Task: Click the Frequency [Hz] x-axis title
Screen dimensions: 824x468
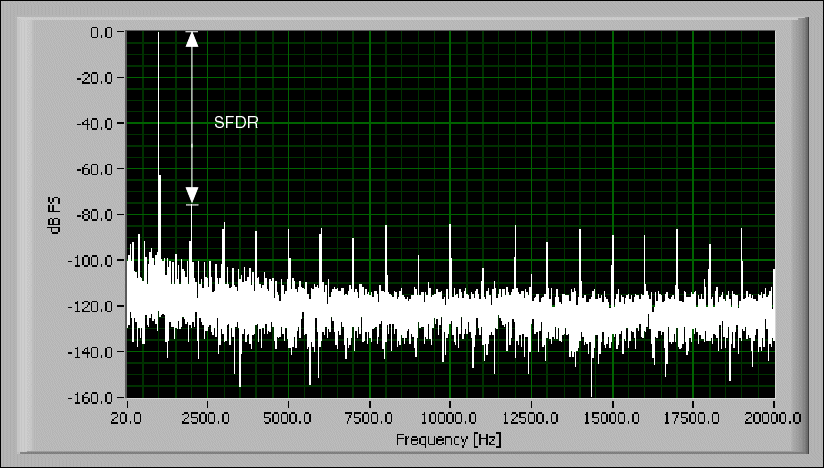Action: [x=450, y=439]
